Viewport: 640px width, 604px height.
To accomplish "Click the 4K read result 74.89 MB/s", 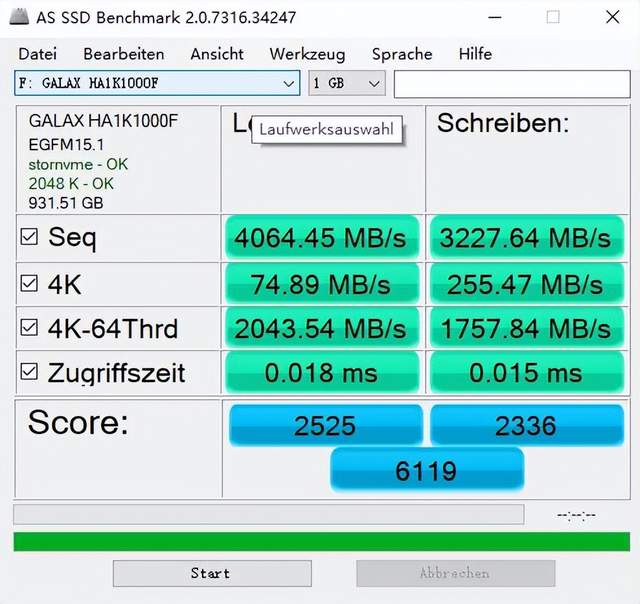I will click(x=322, y=284).
